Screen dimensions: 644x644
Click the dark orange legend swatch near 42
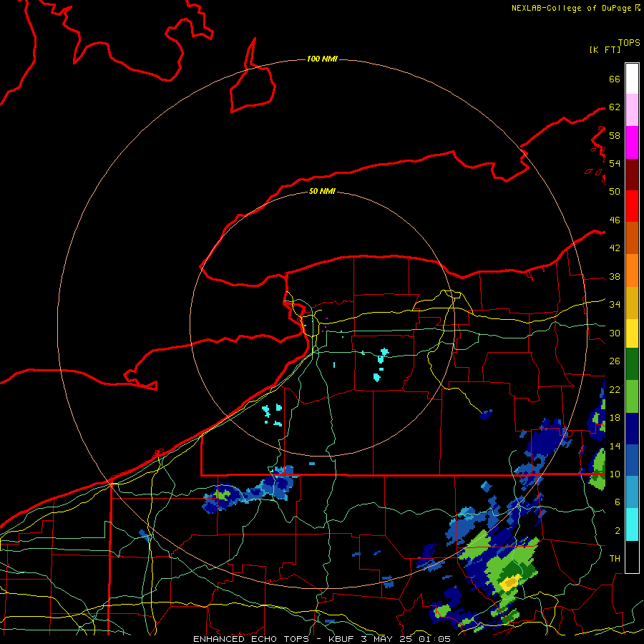click(x=632, y=238)
